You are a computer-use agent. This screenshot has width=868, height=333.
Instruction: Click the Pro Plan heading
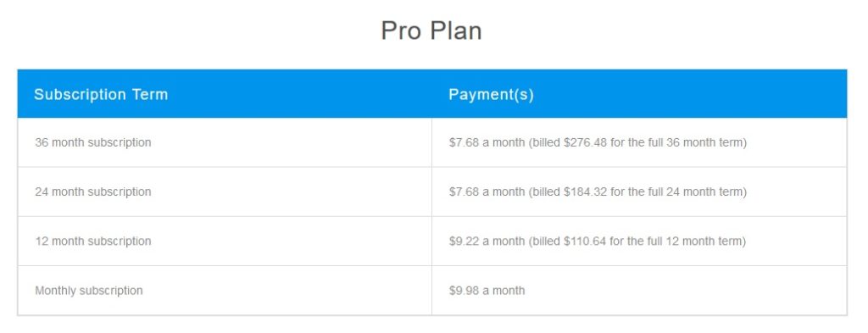tap(431, 31)
